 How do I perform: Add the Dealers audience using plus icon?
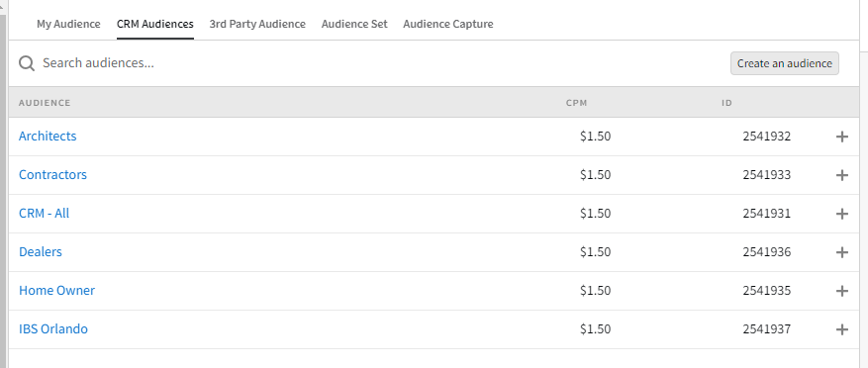coord(841,252)
